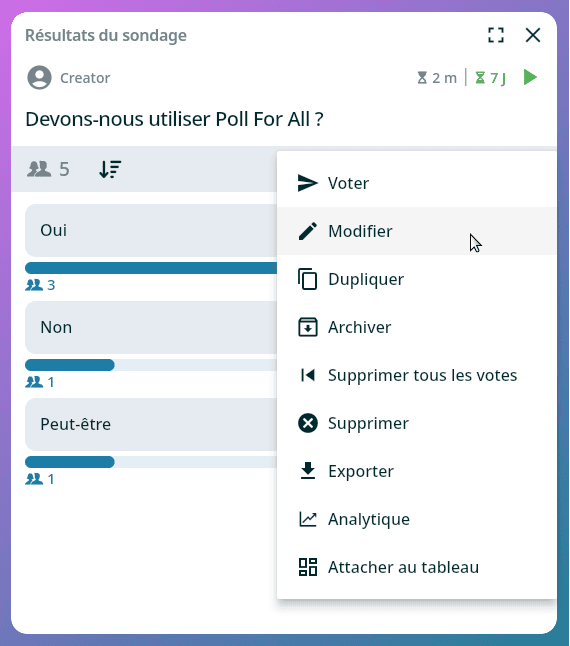Image resolution: width=570 pixels, height=646 pixels.
Task: Click Archiver menu entry
Action: pyautogui.click(x=417, y=327)
